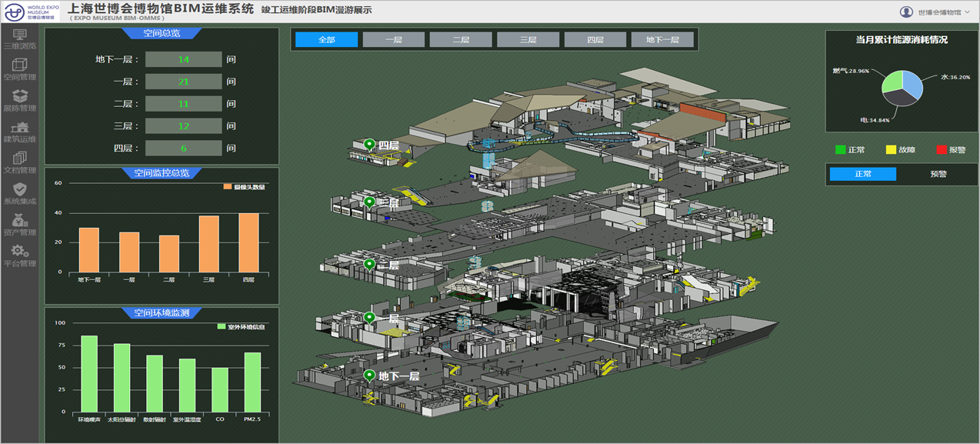Click the 地下一层 location pin on model
The height and width of the screenshot is (444, 980).
pyautogui.click(x=369, y=376)
